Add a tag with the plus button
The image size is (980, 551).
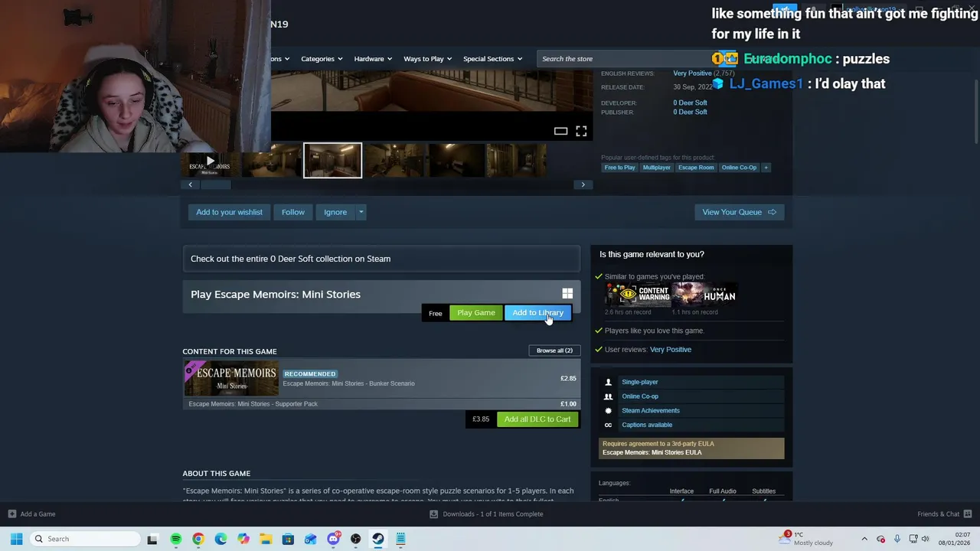(766, 168)
